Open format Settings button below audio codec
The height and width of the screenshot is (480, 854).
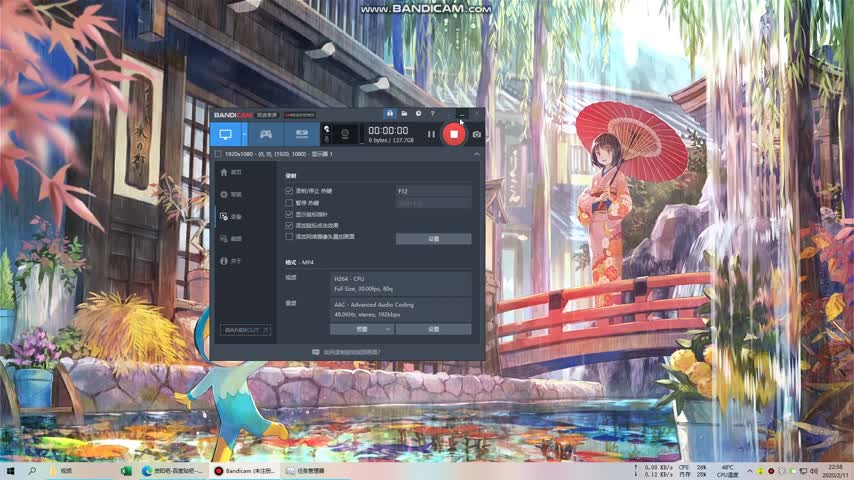[x=434, y=329]
